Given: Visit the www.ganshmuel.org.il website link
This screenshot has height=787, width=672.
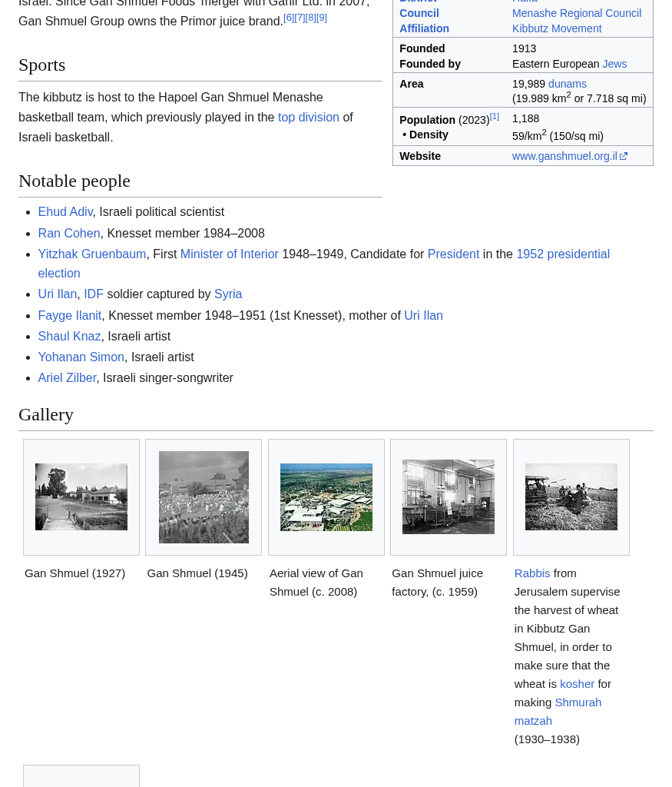Looking at the screenshot, I should [564, 156].
